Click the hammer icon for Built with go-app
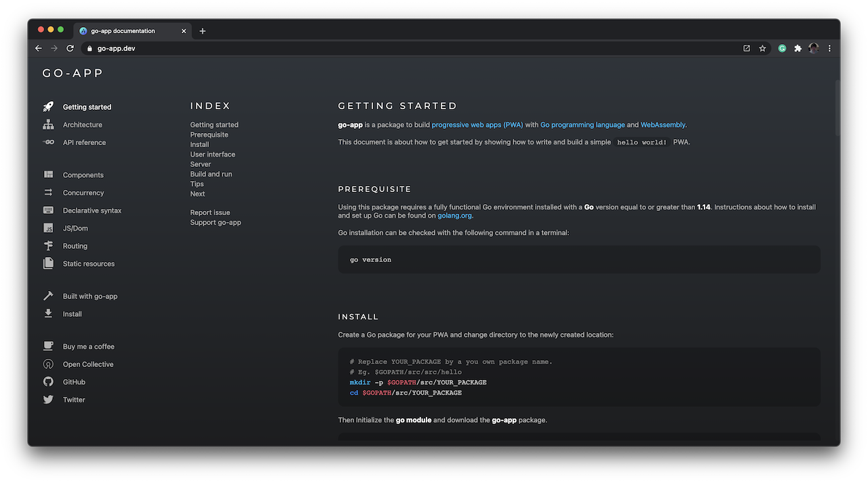This screenshot has width=868, height=483. (48, 296)
